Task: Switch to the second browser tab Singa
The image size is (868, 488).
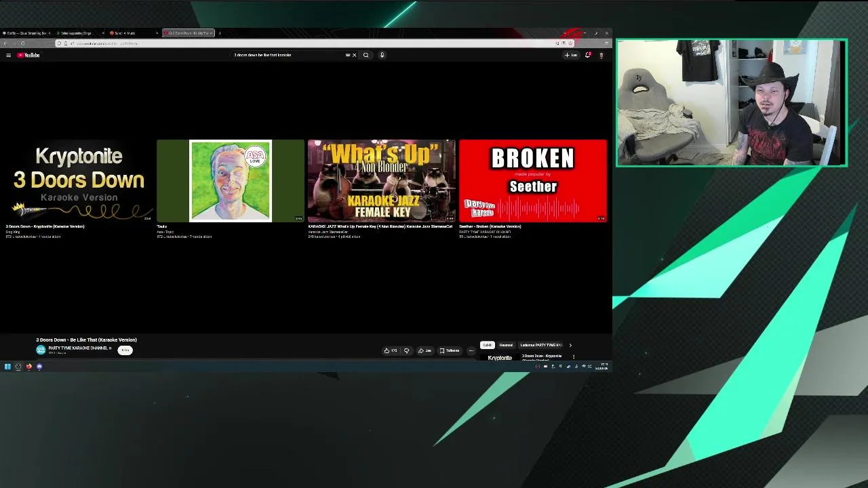Action: [x=79, y=33]
